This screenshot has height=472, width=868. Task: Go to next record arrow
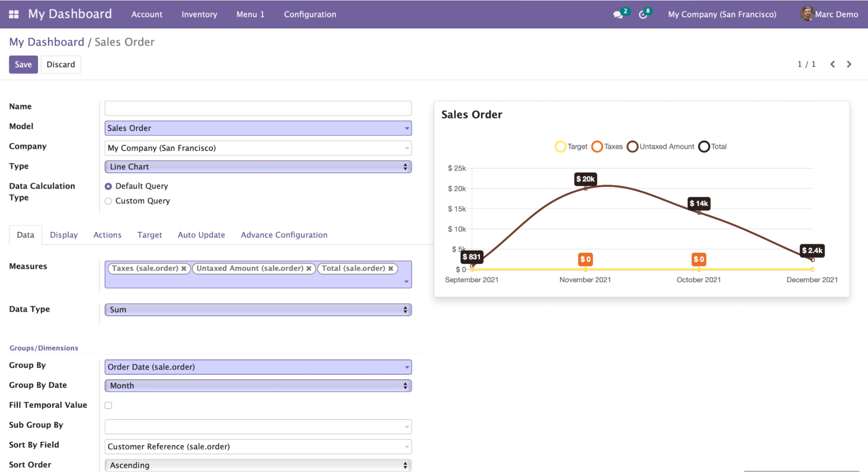(849, 64)
